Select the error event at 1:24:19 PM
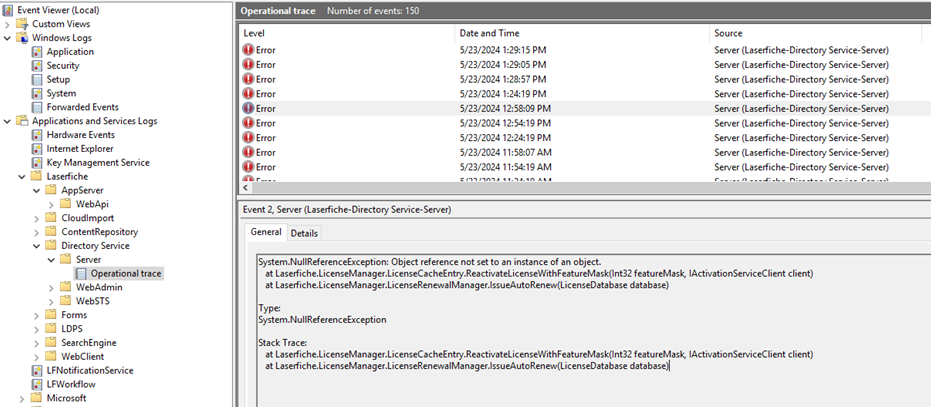 click(585, 94)
